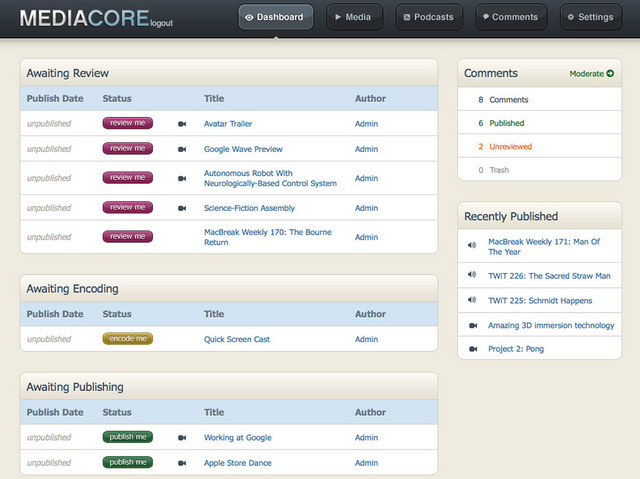The width and height of the screenshot is (640, 479).
Task: Click the Recently Published panel heading
Action: click(511, 217)
